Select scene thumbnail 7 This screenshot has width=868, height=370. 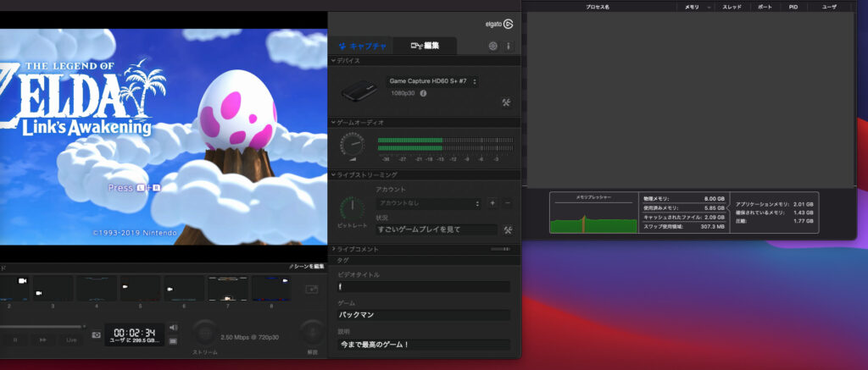pyautogui.click(x=228, y=288)
